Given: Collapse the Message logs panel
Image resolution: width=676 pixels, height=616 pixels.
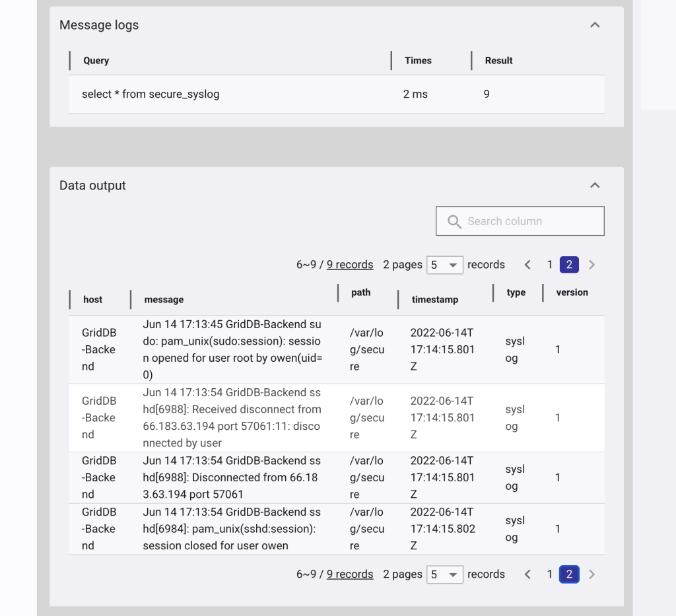Looking at the screenshot, I should 595,24.
